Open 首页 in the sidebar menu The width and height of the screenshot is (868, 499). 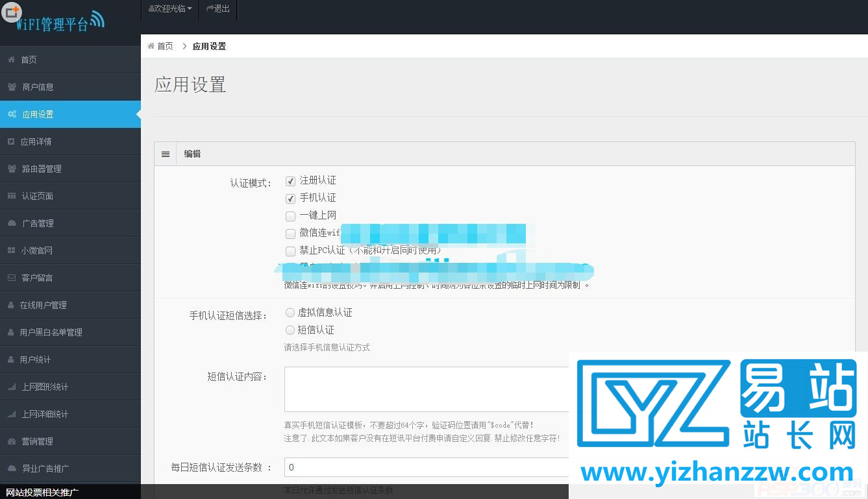pyautogui.click(x=70, y=60)
